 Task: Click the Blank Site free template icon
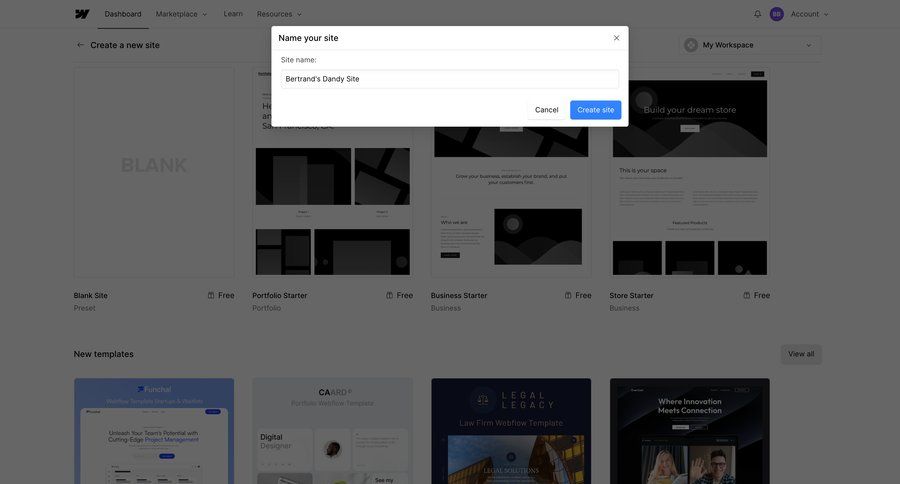coord(211,295)
